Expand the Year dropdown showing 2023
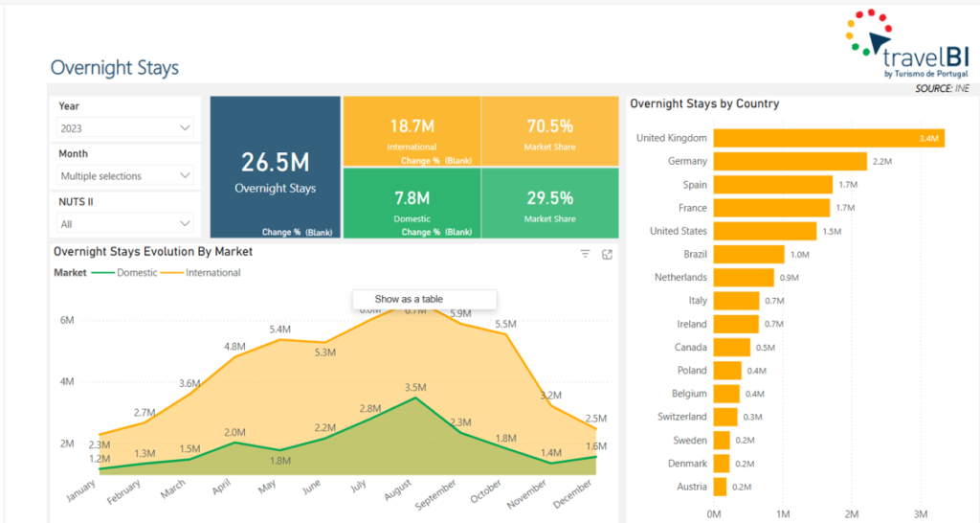Image resolution: width=980 pixels, height=523 pixels. pyautogui.click(x=125, y=127)
